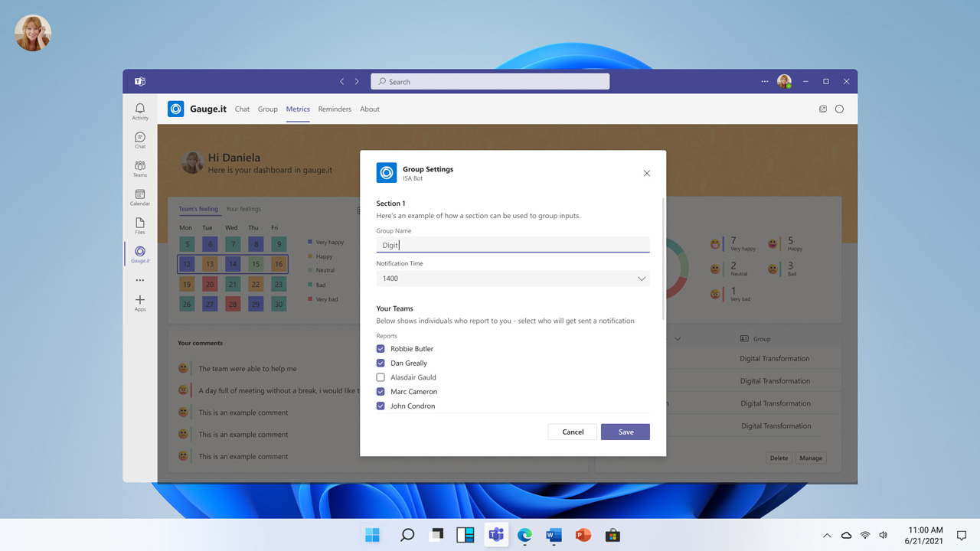
Task: Open the Reminders tab
Action: [x=335, y=109]
